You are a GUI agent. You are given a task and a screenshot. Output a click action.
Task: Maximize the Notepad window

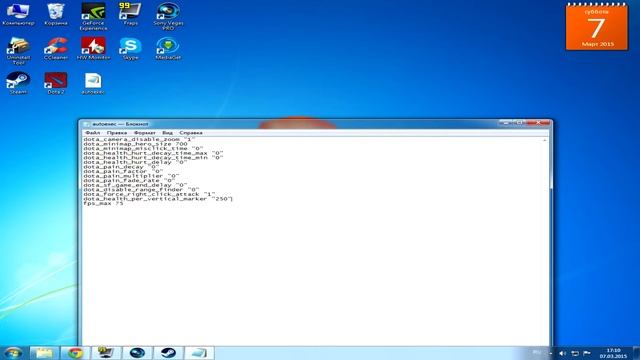(x=519, y=122)
